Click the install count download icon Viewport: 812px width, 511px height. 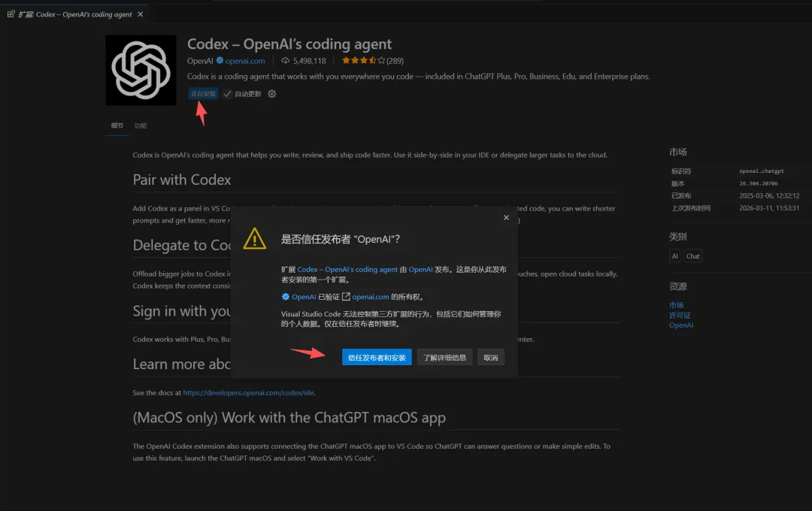tap(286, 61)
